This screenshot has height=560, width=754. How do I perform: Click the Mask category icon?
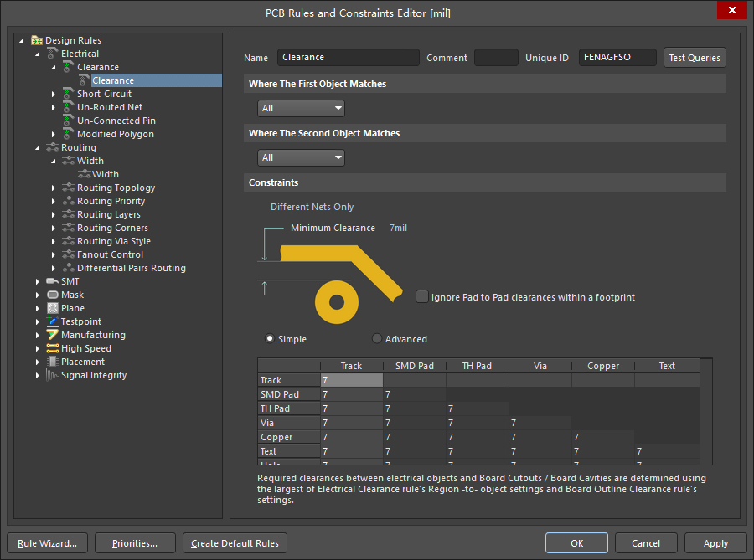click(53, 295)
